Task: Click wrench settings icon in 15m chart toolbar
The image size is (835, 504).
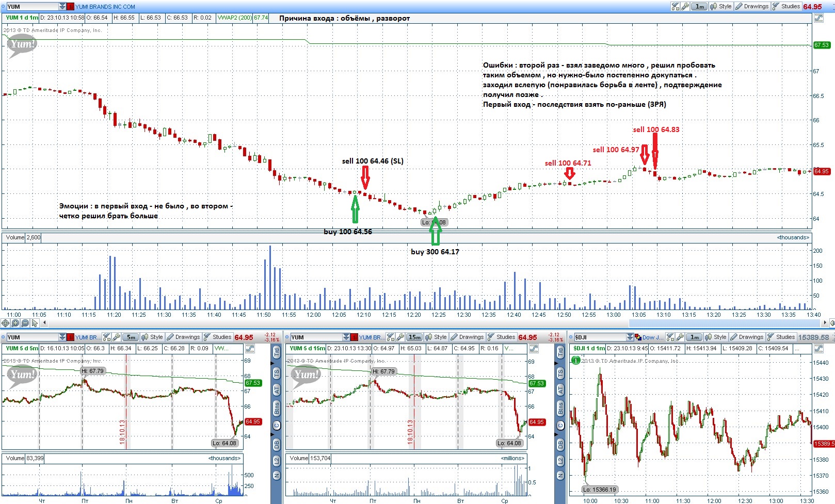Action: (x=400, y=337)
